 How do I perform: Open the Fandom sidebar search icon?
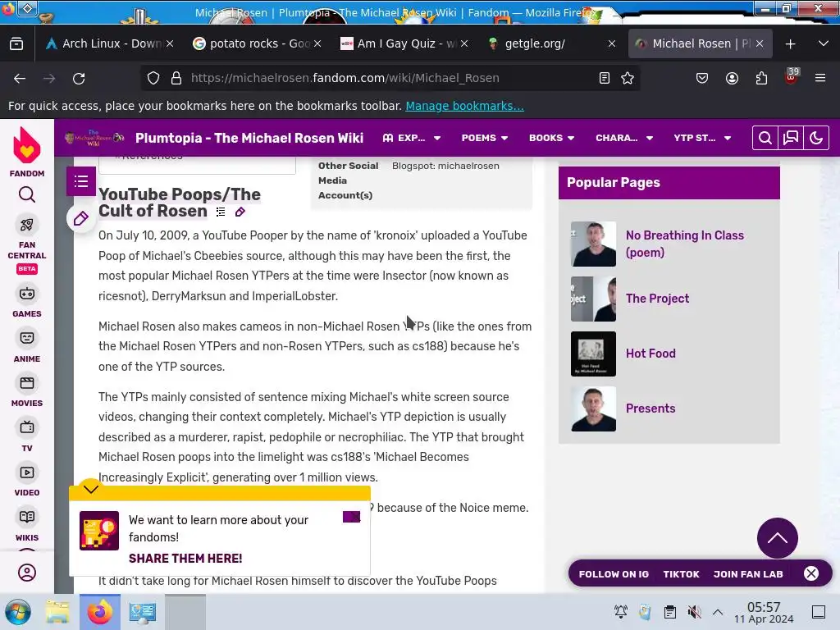[27, 194]
